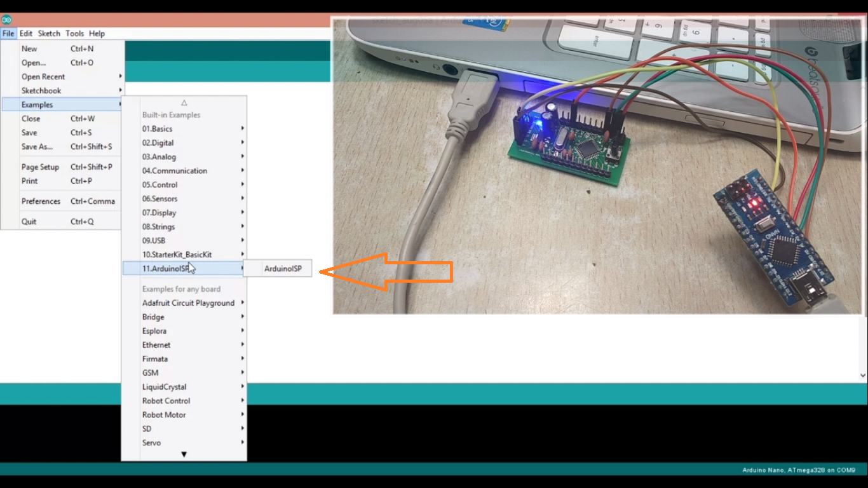Select New from the File menu

28,48
